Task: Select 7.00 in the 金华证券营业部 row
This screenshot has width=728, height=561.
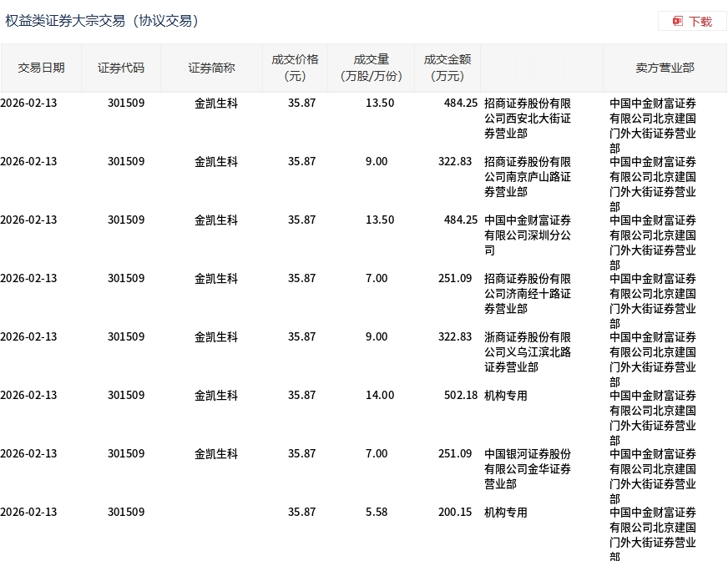Action: tap(377, 453)
